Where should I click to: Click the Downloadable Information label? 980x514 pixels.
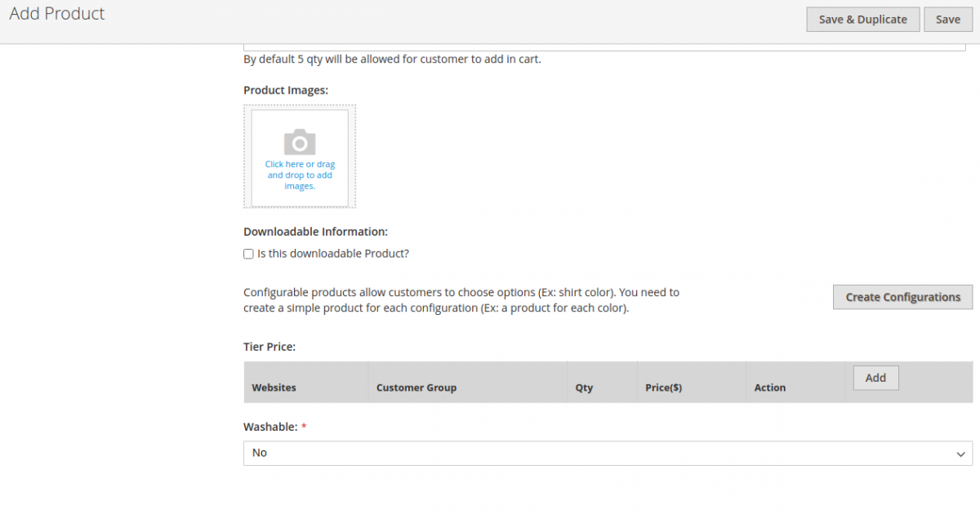point(316,232)
